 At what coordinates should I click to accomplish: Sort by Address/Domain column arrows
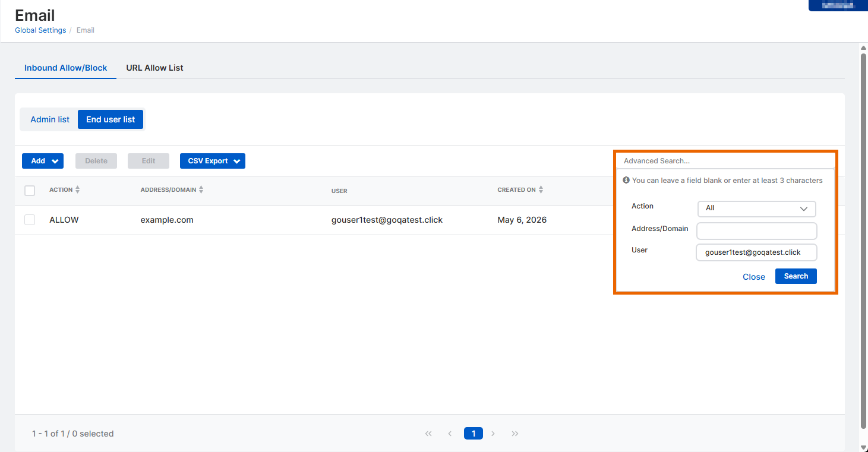201,190
